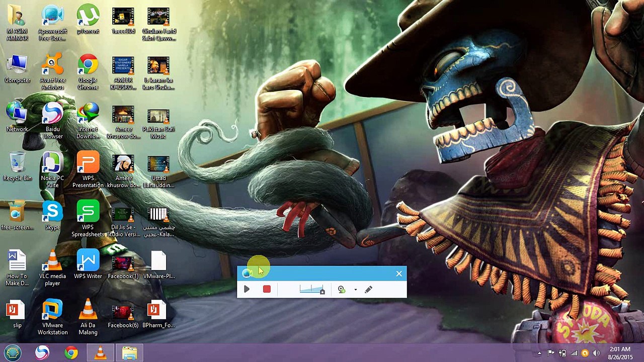The width and height of the screenshot is (644, 362).
Task: Stop recording with the red square button
Action: (x=267, y=289)
